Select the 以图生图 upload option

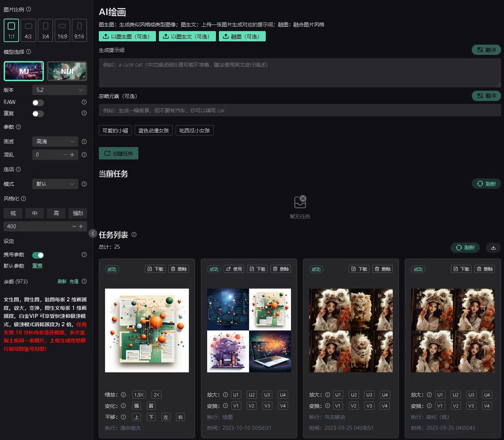coord(127,36)
